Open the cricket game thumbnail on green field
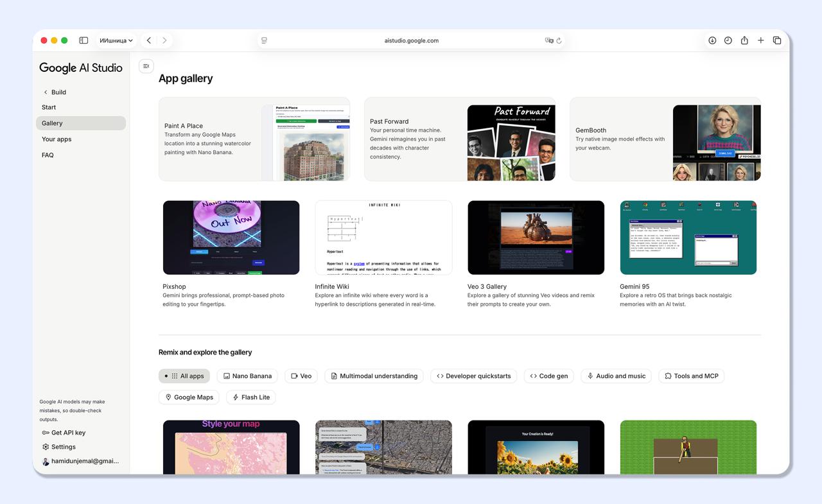 pyautogui.click(x=688, y=448)
